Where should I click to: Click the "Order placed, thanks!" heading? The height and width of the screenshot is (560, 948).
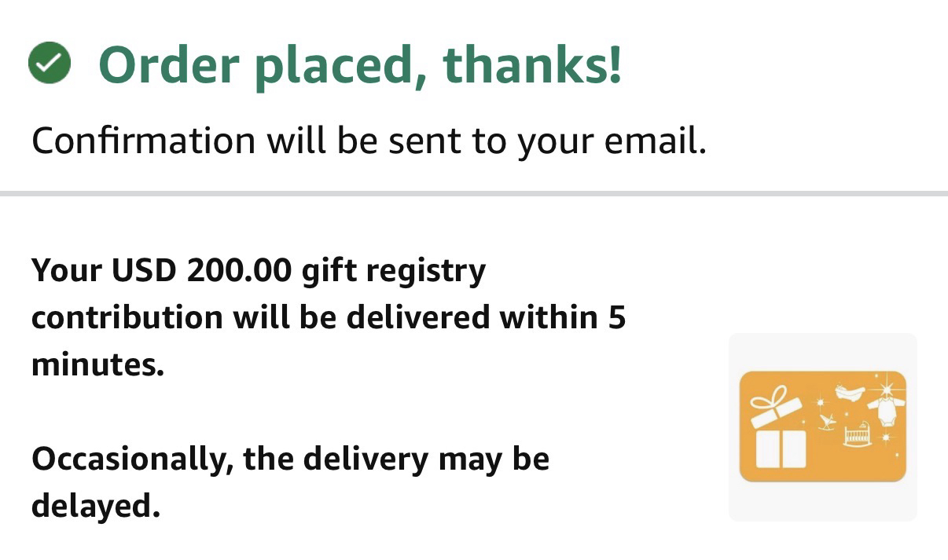[x=360, y=65]
